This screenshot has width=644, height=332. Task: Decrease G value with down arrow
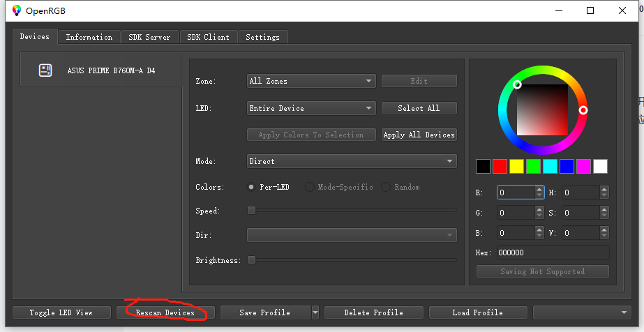coord(539,216)
